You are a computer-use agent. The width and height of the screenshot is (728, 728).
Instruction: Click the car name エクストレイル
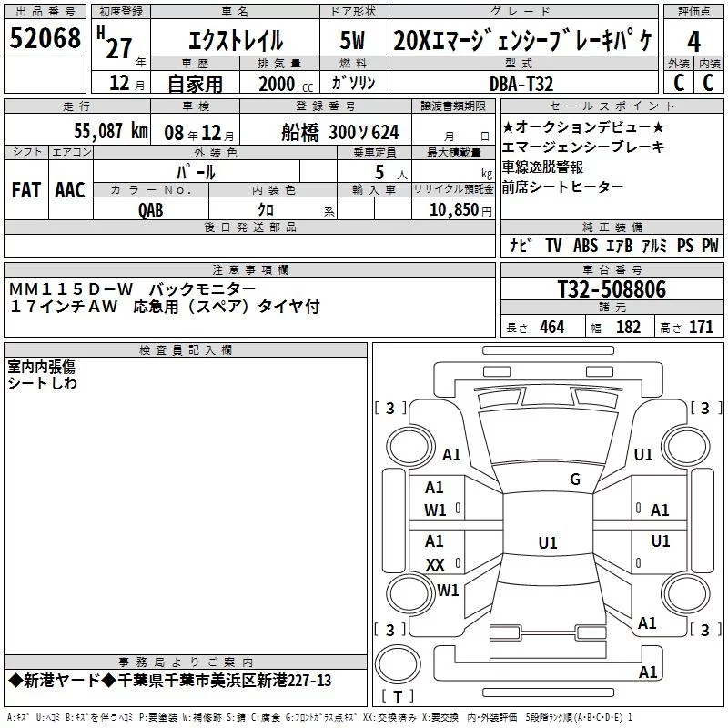click(x=235, y=41)
